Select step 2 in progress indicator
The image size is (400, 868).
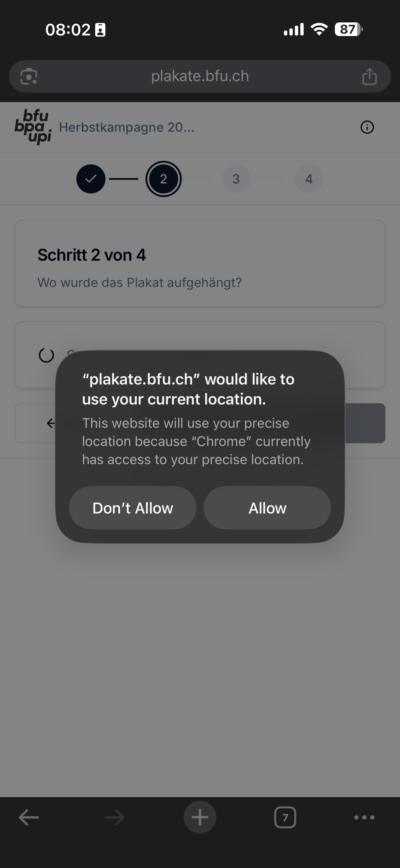(164, 179)
